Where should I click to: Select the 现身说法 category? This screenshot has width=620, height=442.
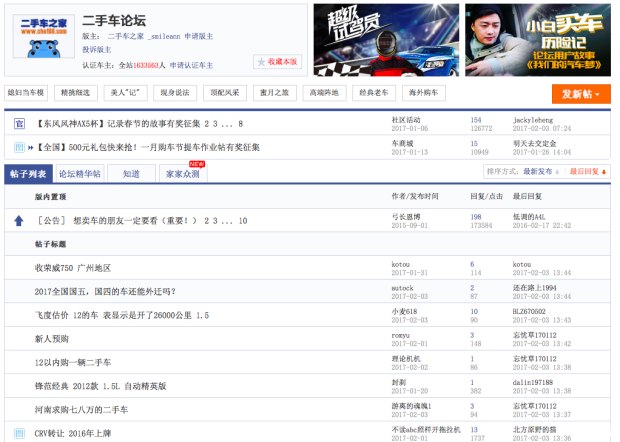[175, 93]
